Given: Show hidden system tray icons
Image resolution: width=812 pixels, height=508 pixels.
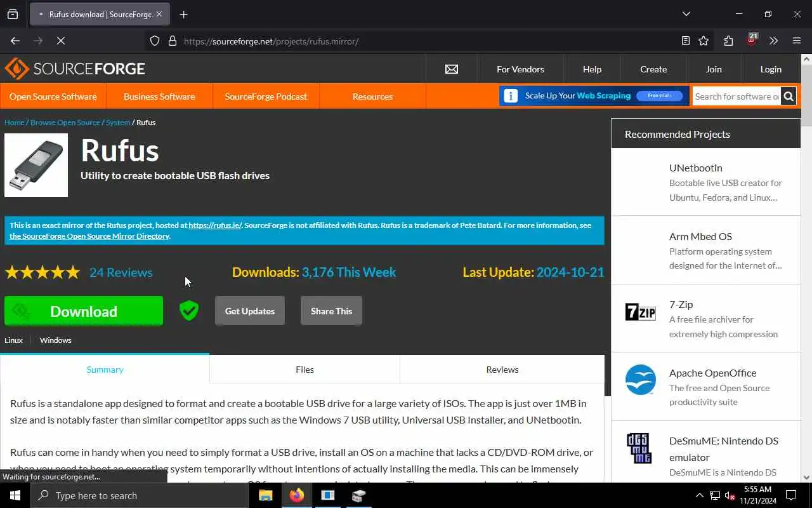Looking at the screenshot, I should 699,495.
